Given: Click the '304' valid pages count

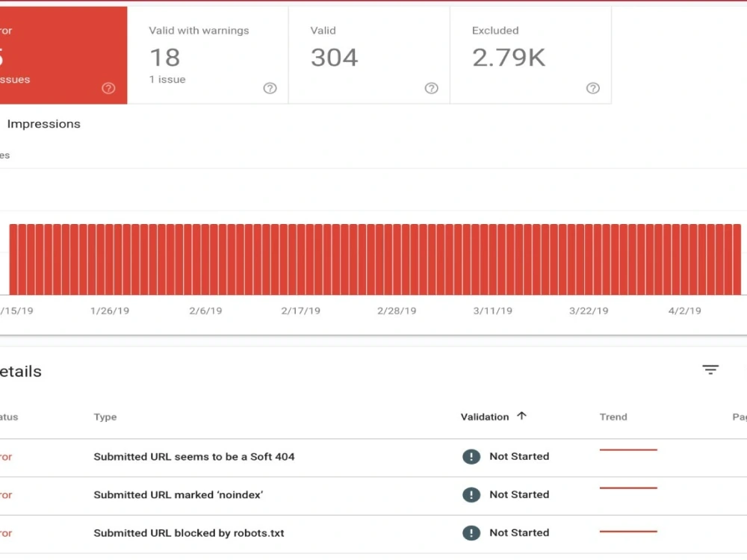Looking at the screenshot, I should pos(334,57).
